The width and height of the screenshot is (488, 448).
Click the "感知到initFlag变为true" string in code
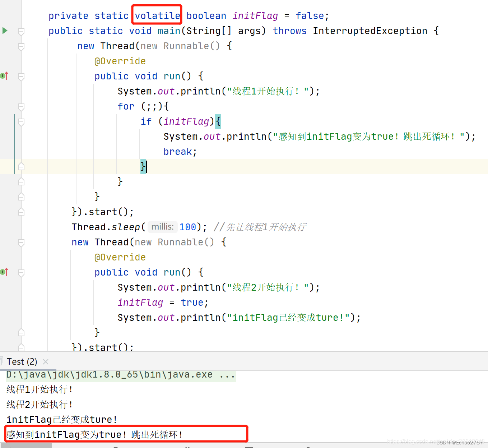(369, 137)
